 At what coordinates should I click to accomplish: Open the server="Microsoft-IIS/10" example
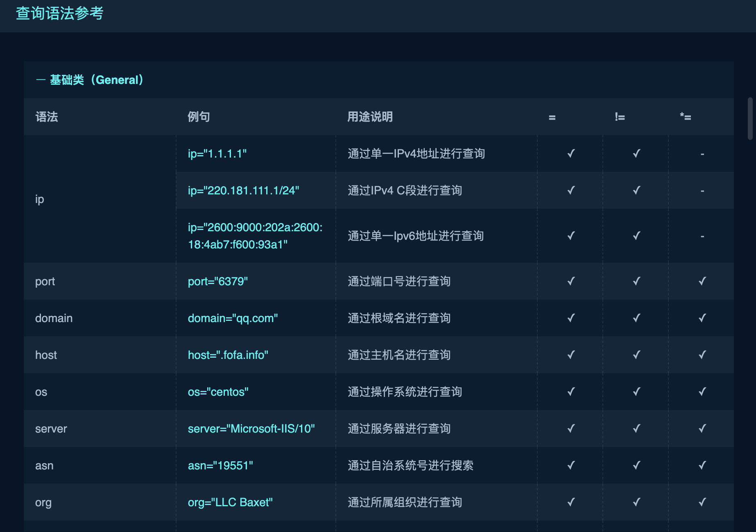251,429
